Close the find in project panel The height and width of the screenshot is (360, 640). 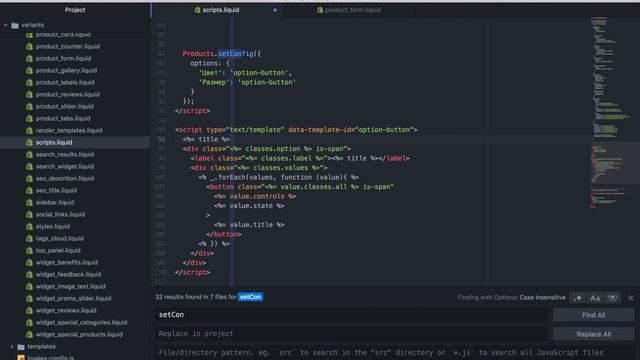(631, 298)
